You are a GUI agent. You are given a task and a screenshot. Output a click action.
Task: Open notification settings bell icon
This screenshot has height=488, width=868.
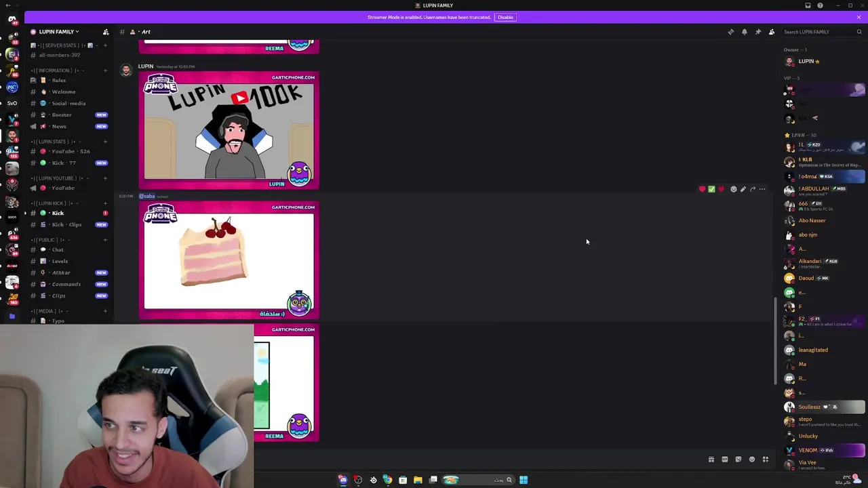pyautogui.click(x=744, y=32)
